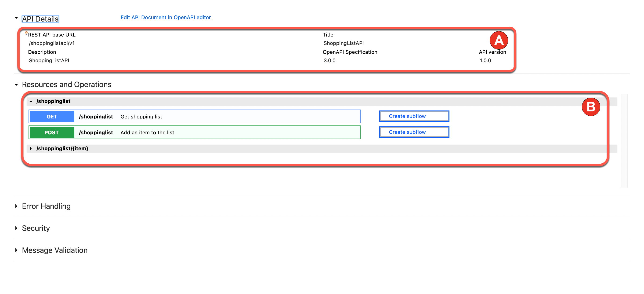Click the API Details heading
The image size is (644, 294).
40,19
